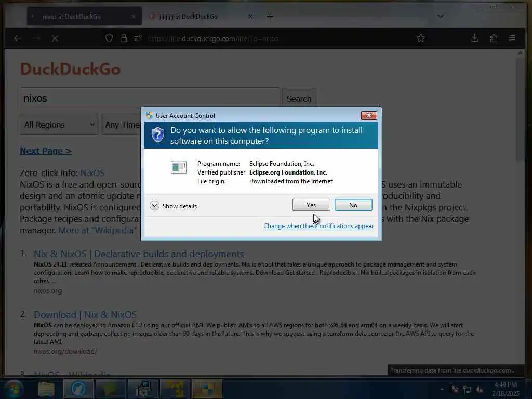Open the tracking protection shield icon
The width and height of the screenshot is (532, 399).
[109, 38]
